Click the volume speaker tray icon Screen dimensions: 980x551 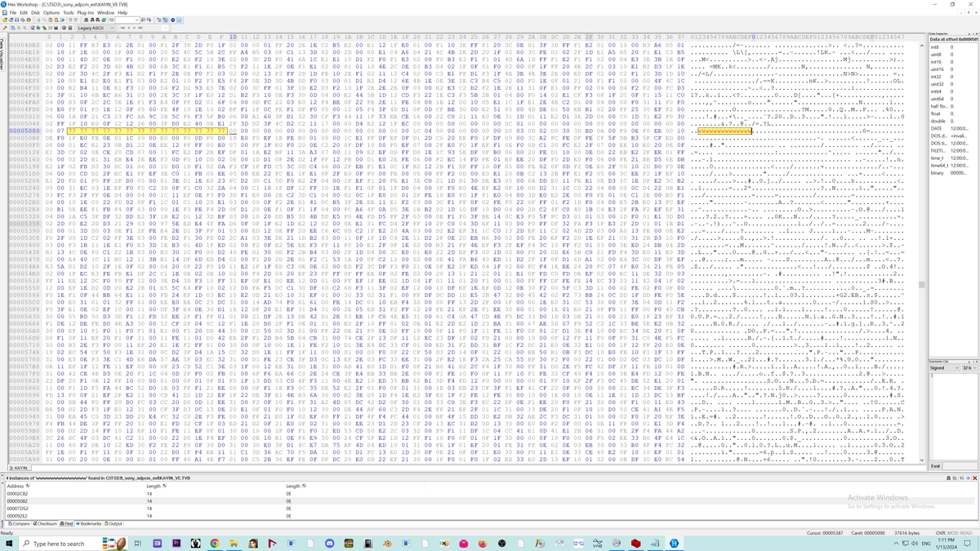tap(915, 543)
